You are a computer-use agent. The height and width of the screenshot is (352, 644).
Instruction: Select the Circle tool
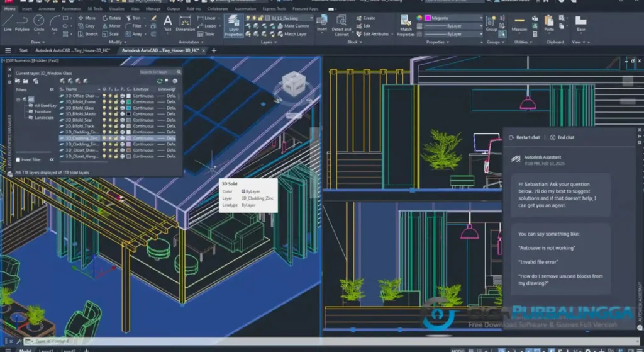[x=38, y=23]
